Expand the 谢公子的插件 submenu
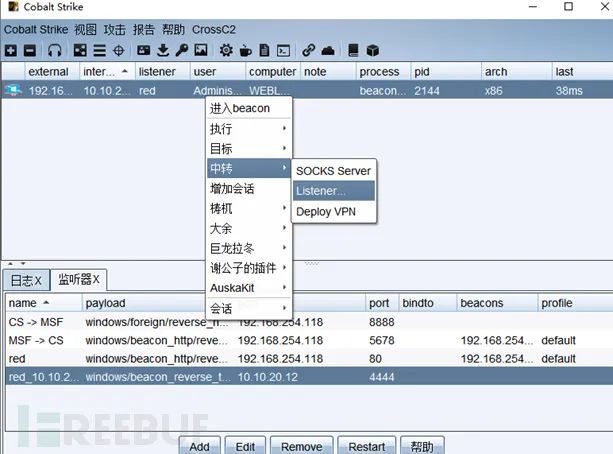 [x=249, y=268]
